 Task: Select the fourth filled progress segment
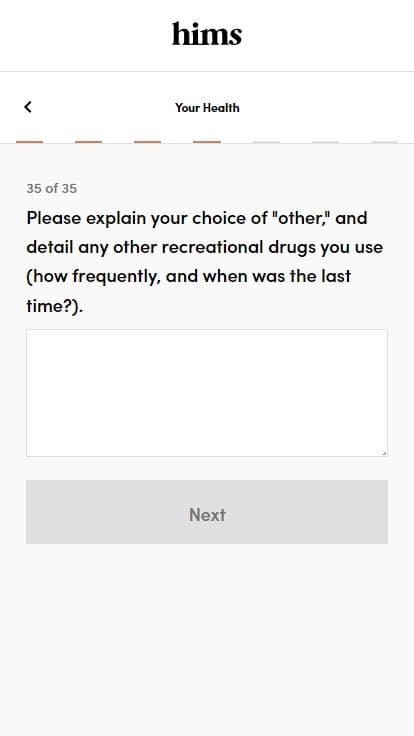pos(207,142)
